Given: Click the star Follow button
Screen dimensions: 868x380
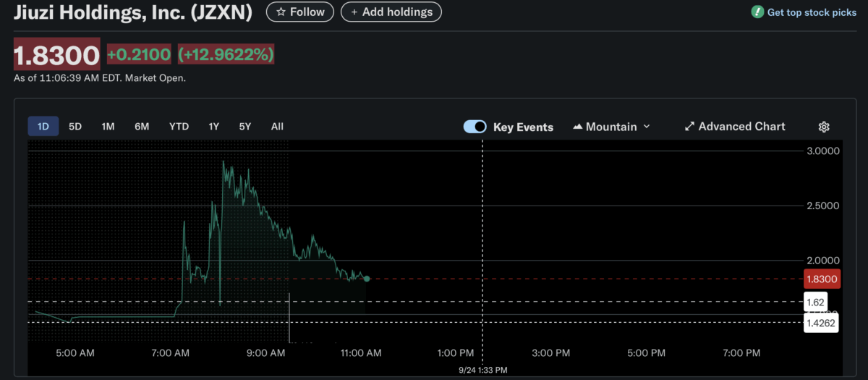Looking at the screenshot, I should tap(300, 12).
